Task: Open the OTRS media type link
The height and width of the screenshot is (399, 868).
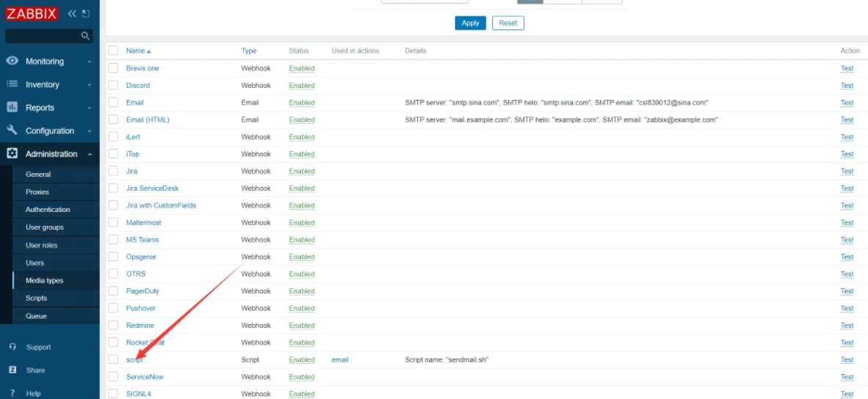Action: [x=136, y=274]
